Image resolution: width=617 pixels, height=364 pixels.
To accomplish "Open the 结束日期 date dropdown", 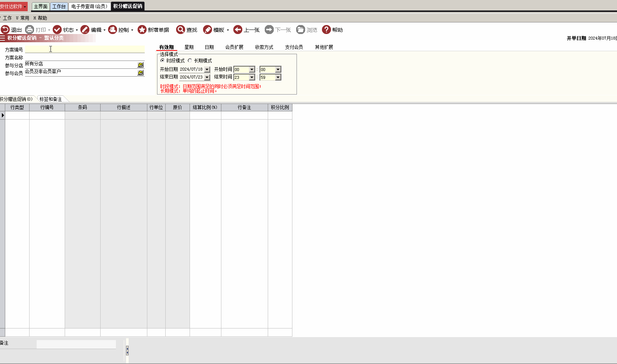I will pyautogui.click(x=207, y=77).
